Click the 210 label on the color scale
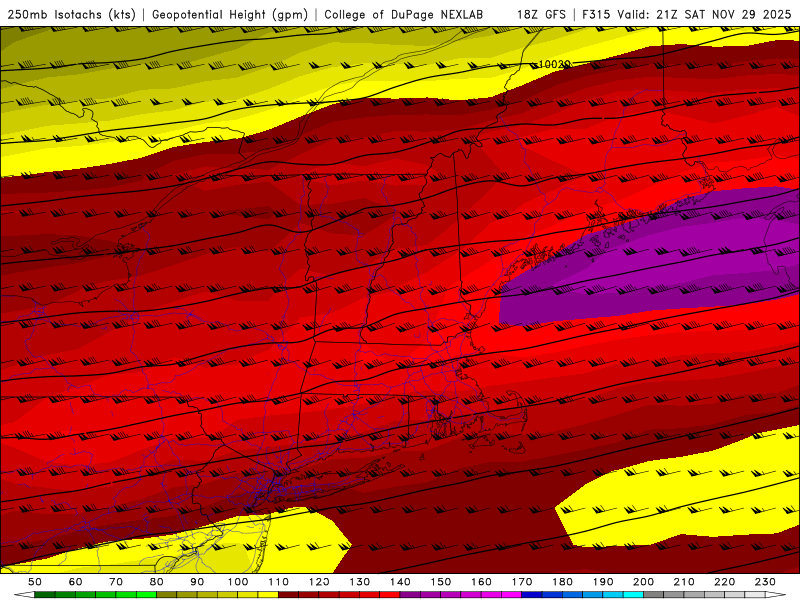This screenshot has height=600, width=800. click(684, 582)
